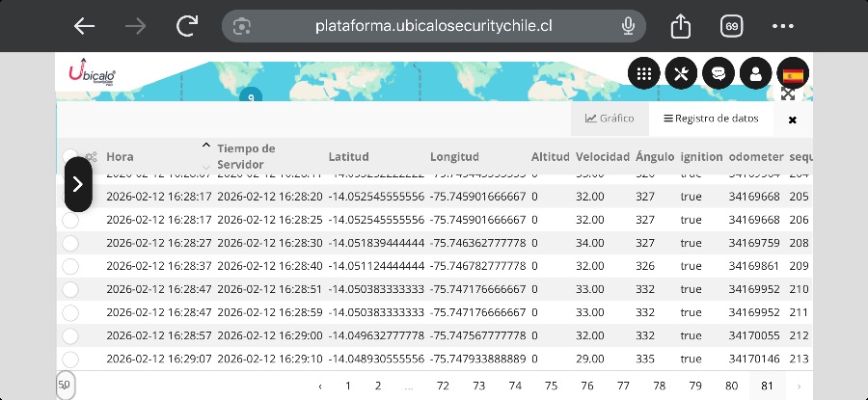The width and height of the screenshot is (868, 400).
Task: Expand the collapsed left side panel
Action: tap(78, 183)
